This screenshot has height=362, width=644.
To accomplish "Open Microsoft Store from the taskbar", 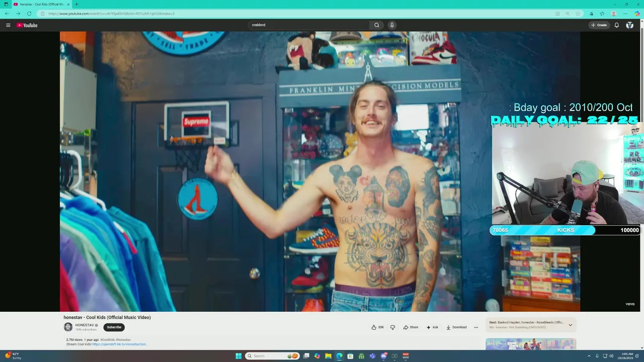I will coord(350,356).
